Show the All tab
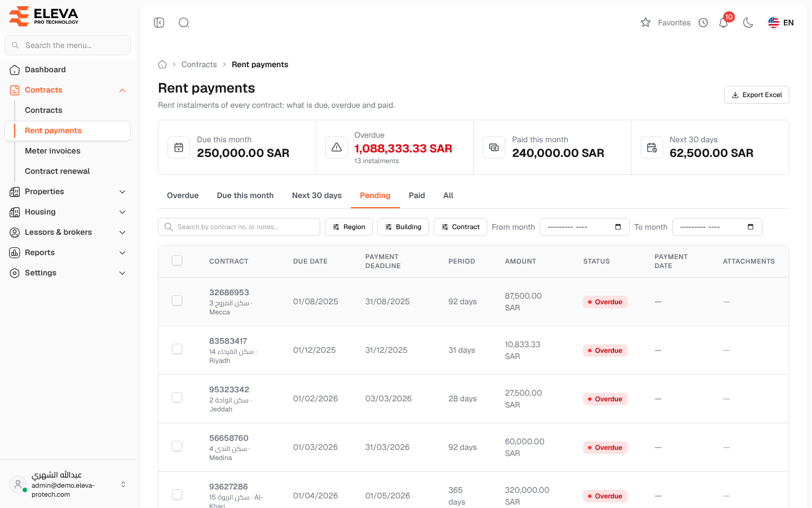This screenshot has width=812, height=508. [x=448, y=195]
